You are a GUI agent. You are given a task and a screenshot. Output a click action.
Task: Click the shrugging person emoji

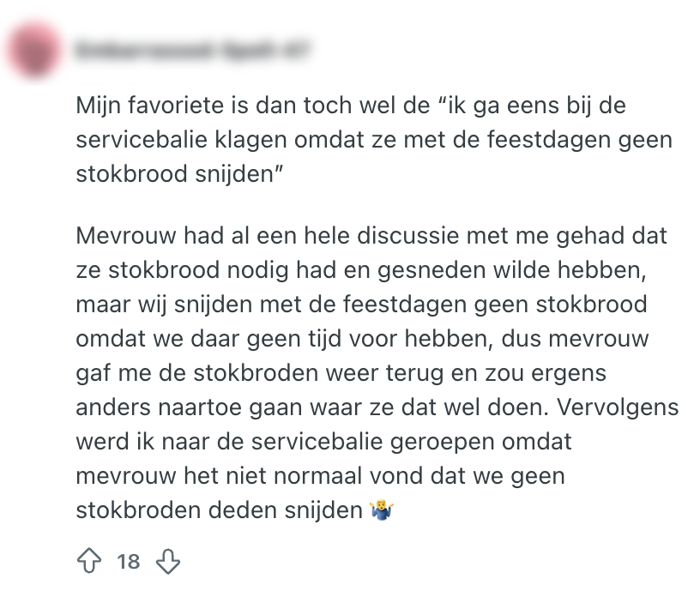tap(379, 512)
